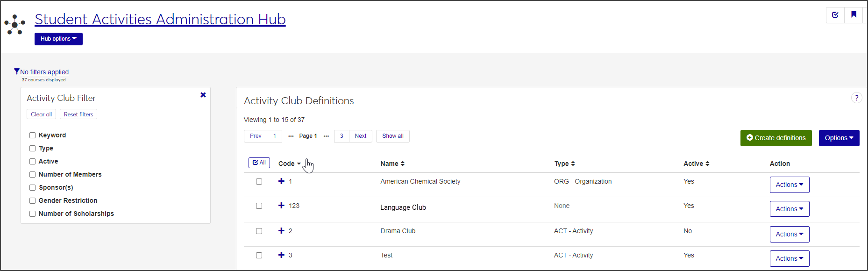
Task: Expand the Drama Club row plus icon
Action: [281, 231]
